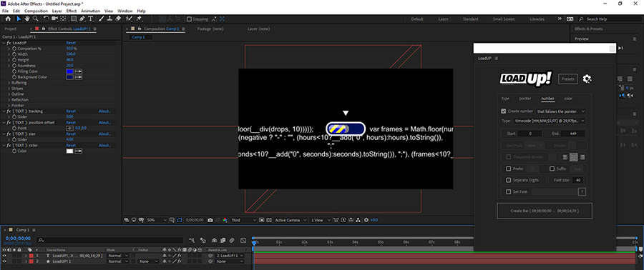The height and width of the screenshot is (270, 644).
Task: Enable the Separate Digits checkbox
Action: (509, 180)
